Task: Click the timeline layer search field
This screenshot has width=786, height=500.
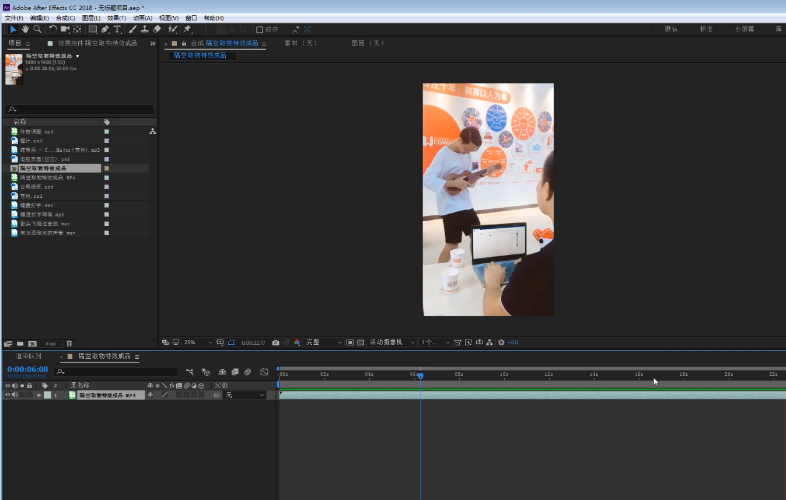Action: [116, 372]
